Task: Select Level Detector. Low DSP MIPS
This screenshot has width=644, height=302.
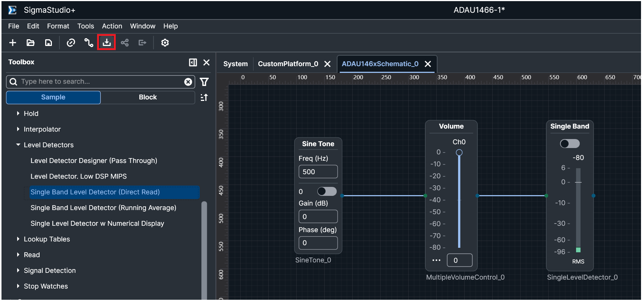Action: point(79,176)
